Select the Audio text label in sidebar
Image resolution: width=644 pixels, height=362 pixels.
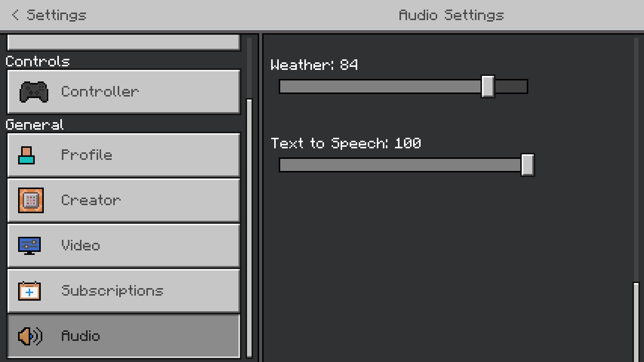point(80,336)
